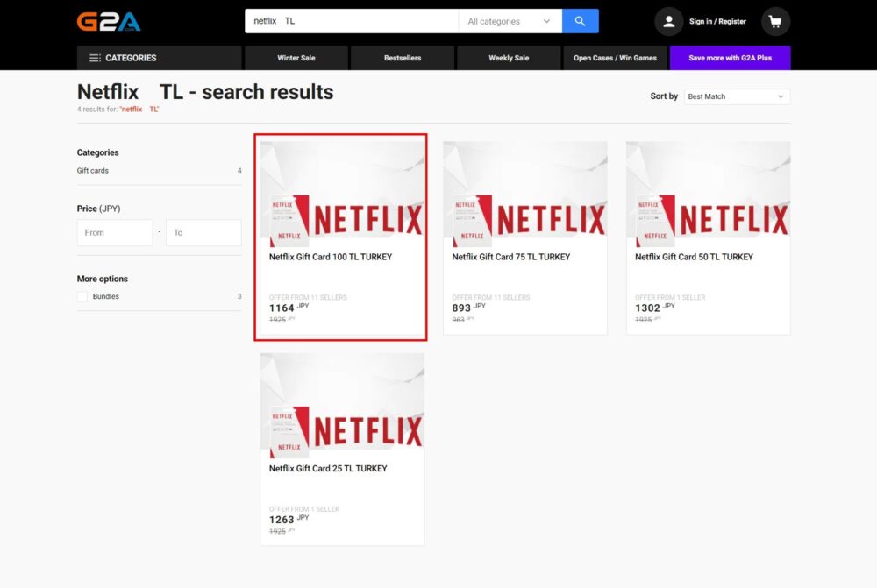The width and height of the screenshot is (877, 588).
Task: Open Cases / Win Games tab
Action: pos(616,58)
